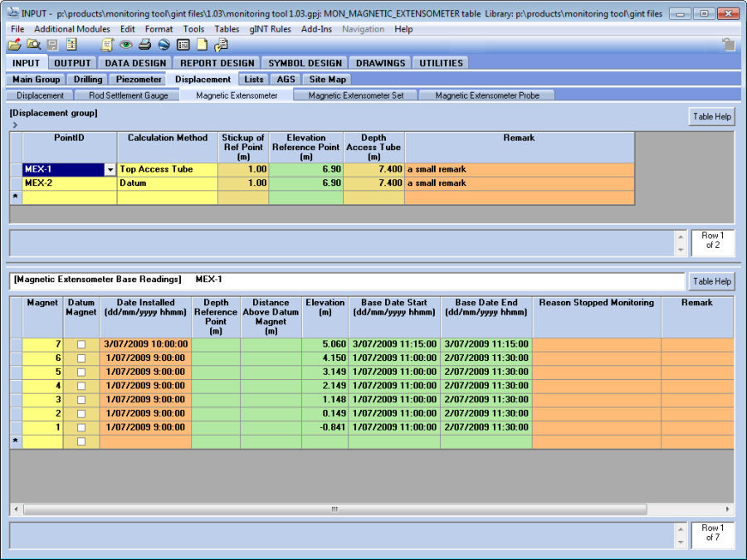Enable Datum Magnet checkbox for magnet 1
This screenshot has height=560, width=747.
[x=81, y=427]
